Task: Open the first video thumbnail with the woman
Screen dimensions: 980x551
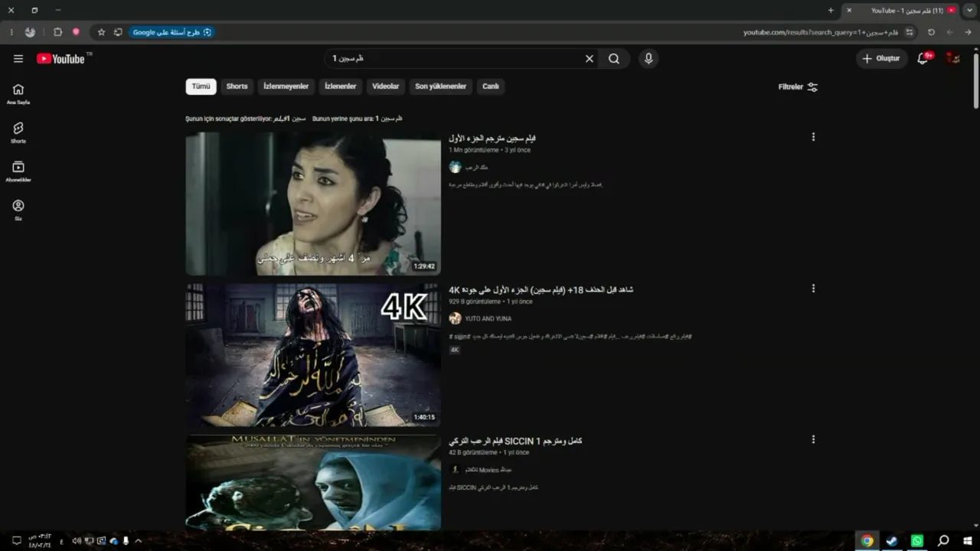Action: (x=313, y=204)
